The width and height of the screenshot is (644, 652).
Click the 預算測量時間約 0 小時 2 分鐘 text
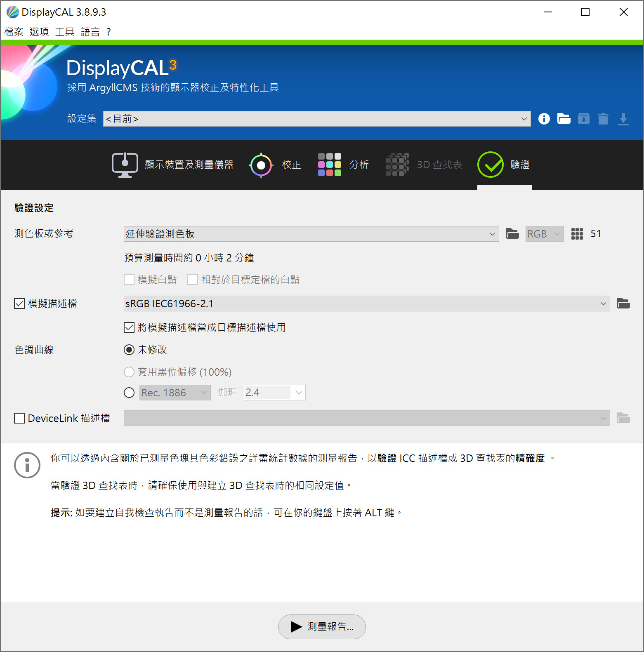189,258
